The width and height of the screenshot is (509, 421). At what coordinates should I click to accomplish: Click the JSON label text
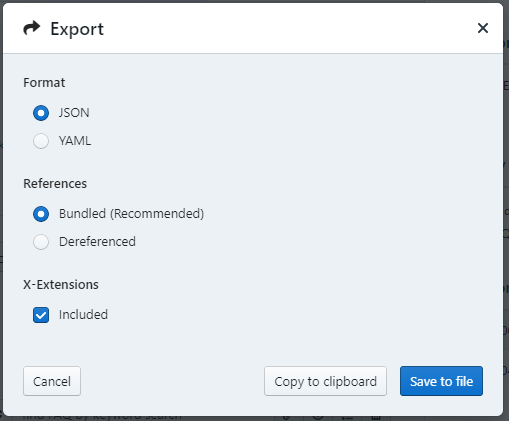pos(74,113)
